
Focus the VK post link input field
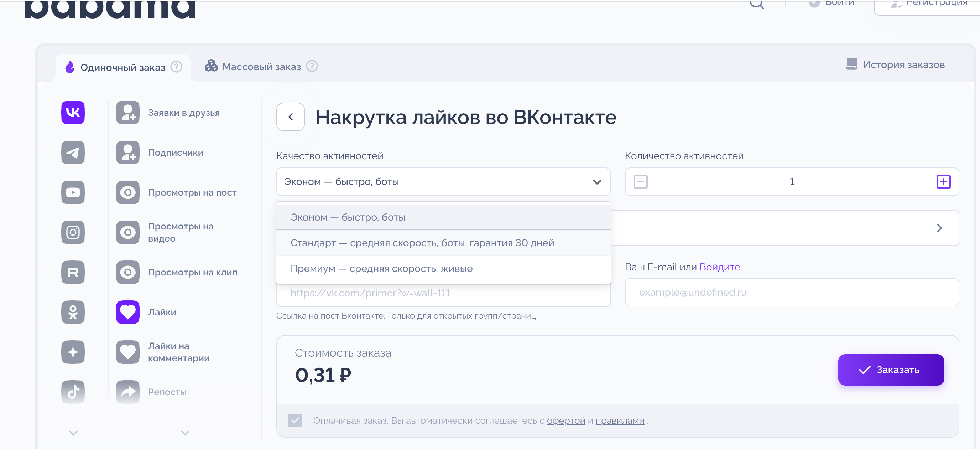444,293
